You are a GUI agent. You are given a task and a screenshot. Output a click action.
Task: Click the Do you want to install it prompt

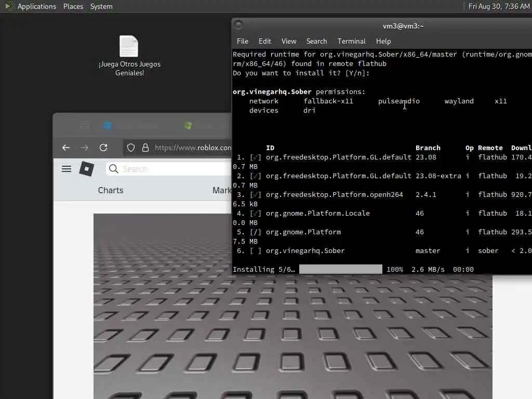coord(301,73)
